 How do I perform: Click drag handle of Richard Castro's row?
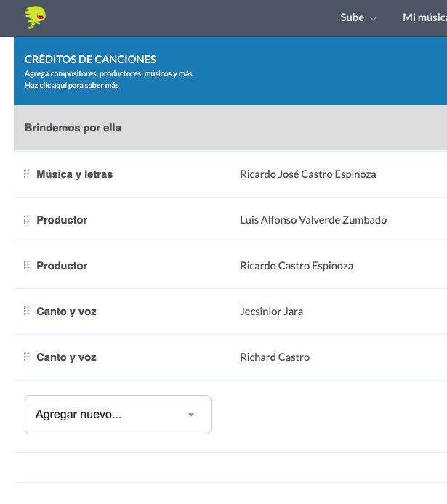(x=27, y=357)
